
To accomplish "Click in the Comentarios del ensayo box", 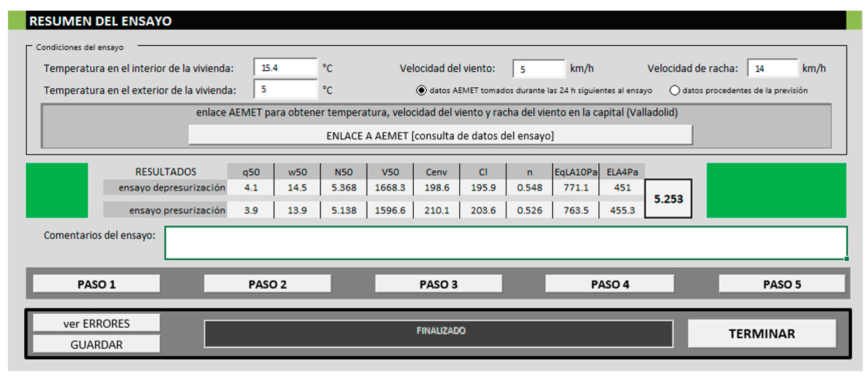I will [x=506, y=243].
